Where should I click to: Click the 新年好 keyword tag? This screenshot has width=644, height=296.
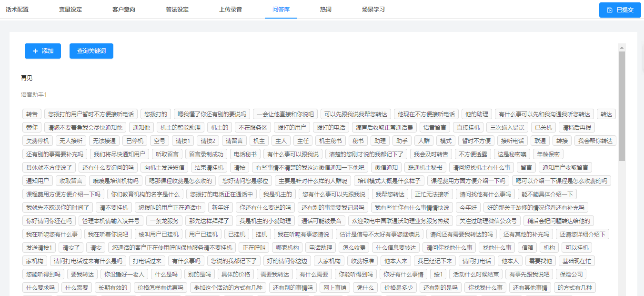point(221,208)
